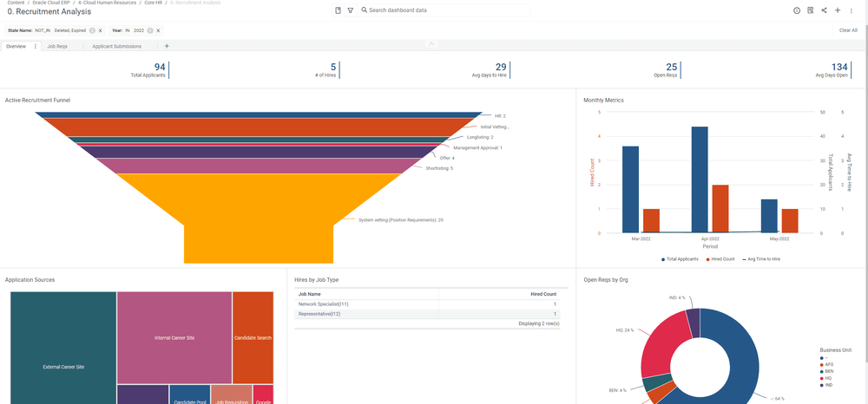The height and width of the screenshot is (404, 868).
Task: Click the Open Reqs 25 metric
Action: coord(667,70)
